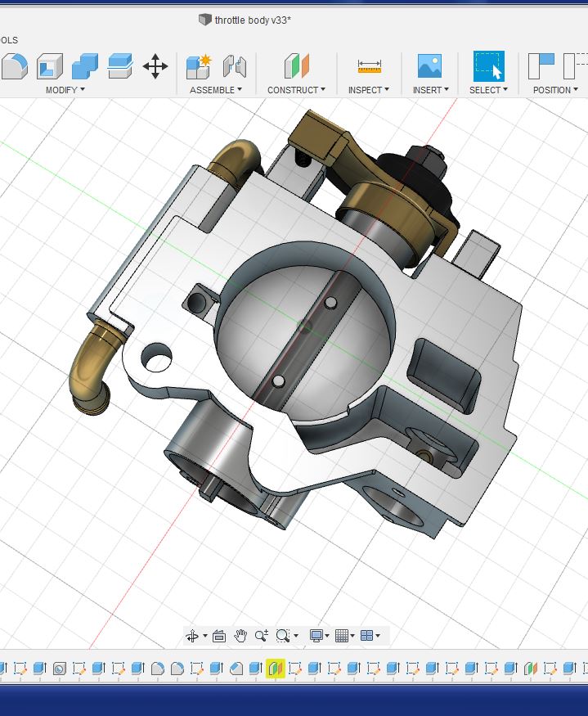The width and height of the screenshot is (588, 716).
Task: Click the Viewports layout icon
Action: pos(367,636)
